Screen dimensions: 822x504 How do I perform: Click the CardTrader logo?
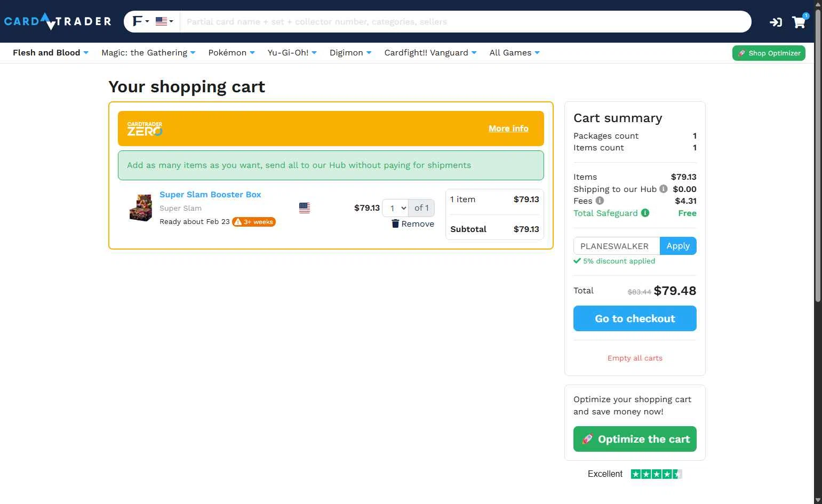[58, 21]
